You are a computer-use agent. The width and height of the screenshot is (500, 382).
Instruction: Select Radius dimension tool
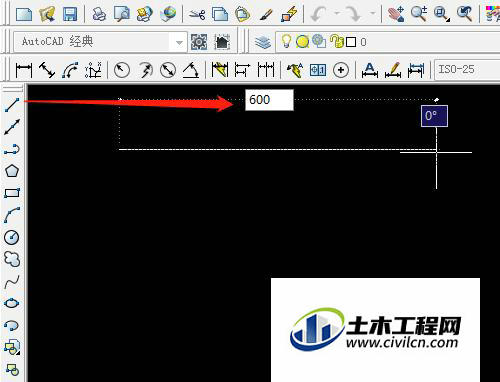pos(122,70)
